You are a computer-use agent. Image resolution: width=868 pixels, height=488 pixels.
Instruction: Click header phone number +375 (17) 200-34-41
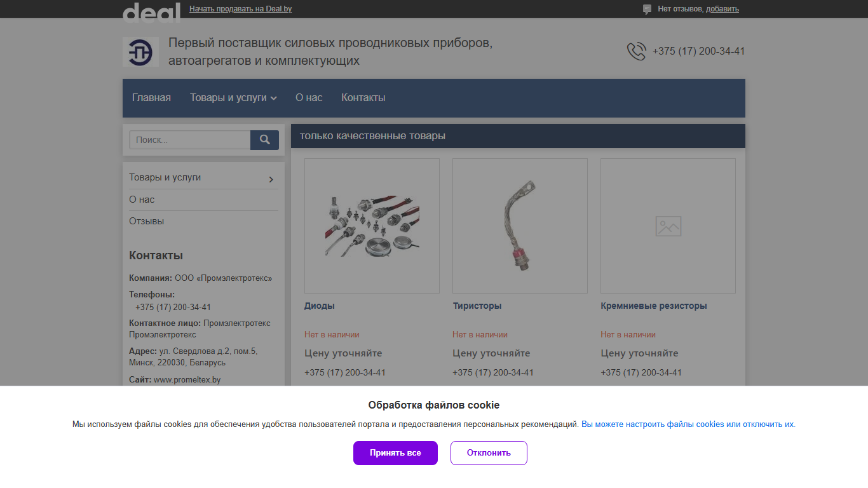click(699, 51)
